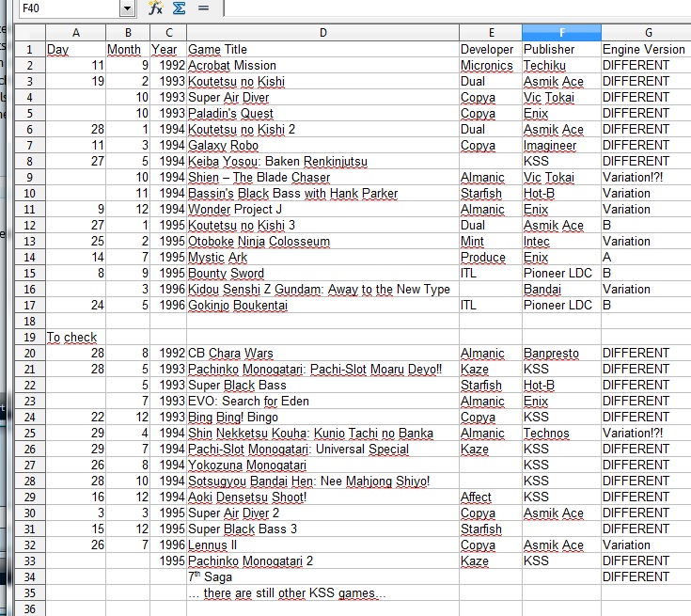Click the 'Developer' header cell
Viewport: 691px width, 616px height.
[491, 50]
